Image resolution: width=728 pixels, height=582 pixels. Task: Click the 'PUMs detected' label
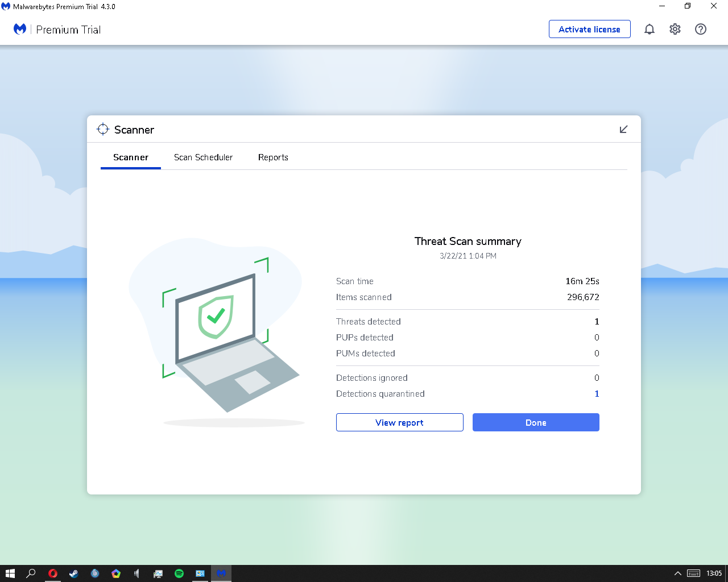(366, 354)
